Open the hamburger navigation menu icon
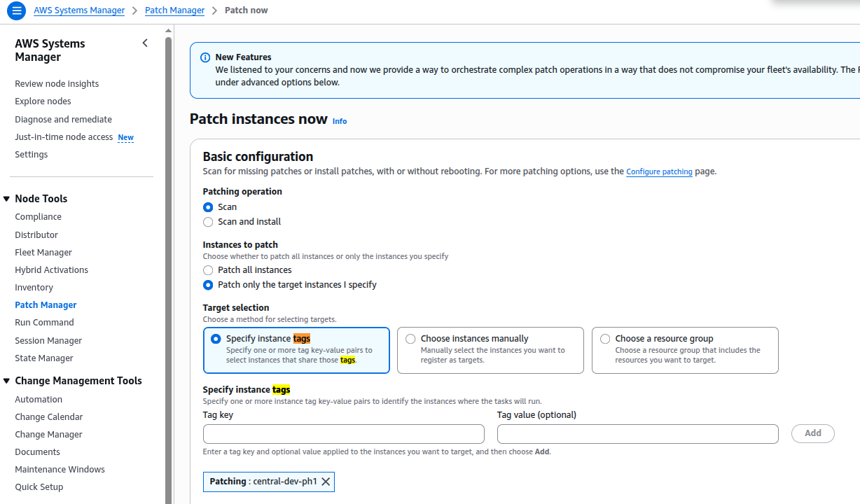Viewport: 860px width, 504px height. 16,11
